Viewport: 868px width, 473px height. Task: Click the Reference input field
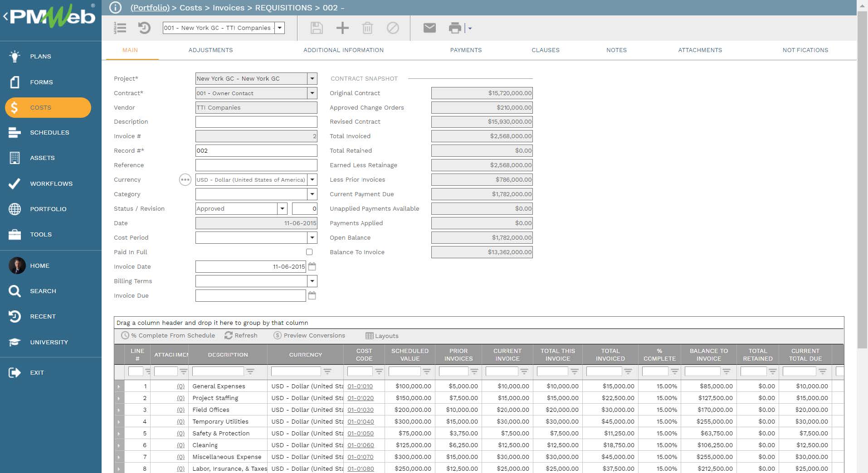[256, 165]
